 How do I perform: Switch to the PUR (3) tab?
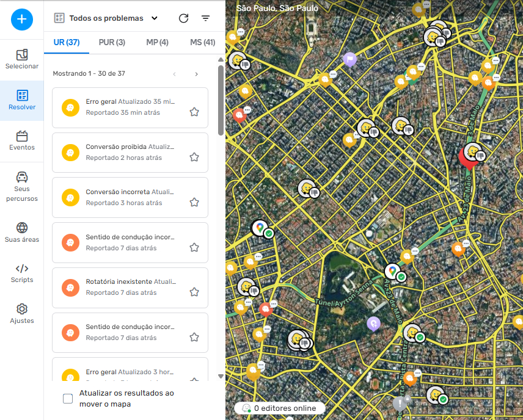click(x=112, y=42)
